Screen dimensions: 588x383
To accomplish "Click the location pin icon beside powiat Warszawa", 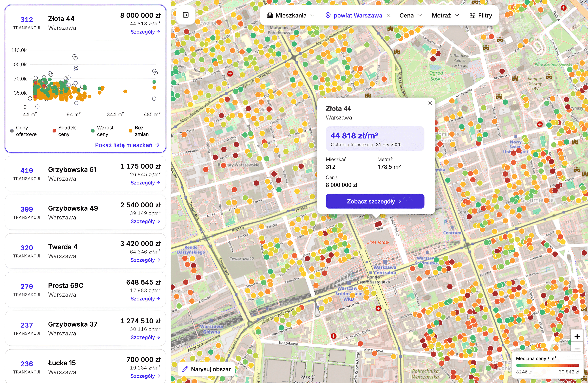I will point(328,15).
